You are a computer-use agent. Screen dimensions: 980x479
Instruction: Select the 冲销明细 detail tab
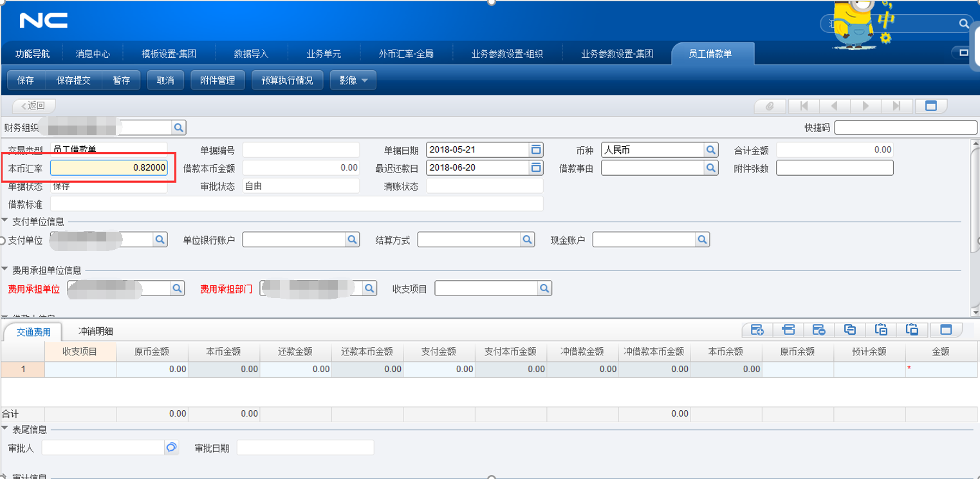coord(95,331)
